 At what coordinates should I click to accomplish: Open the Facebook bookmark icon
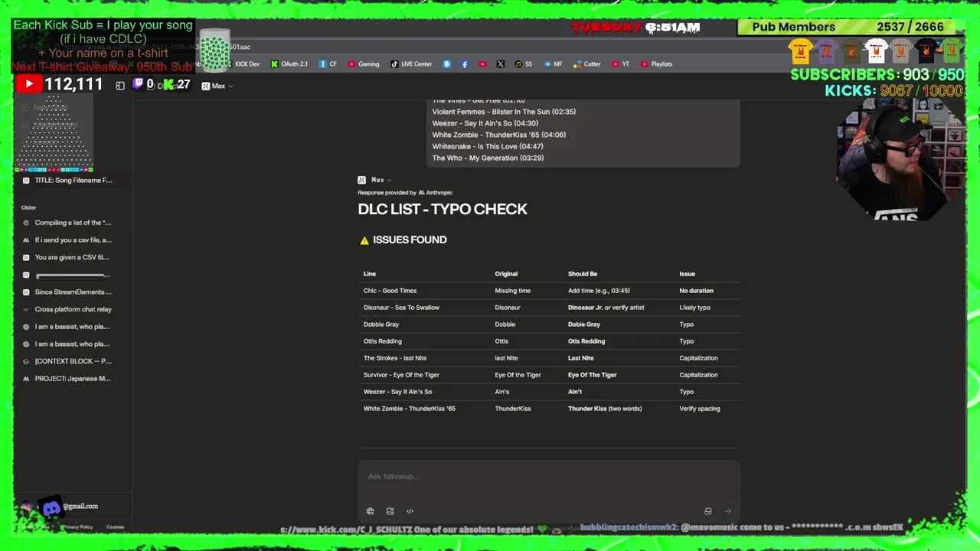click(465, 64)
